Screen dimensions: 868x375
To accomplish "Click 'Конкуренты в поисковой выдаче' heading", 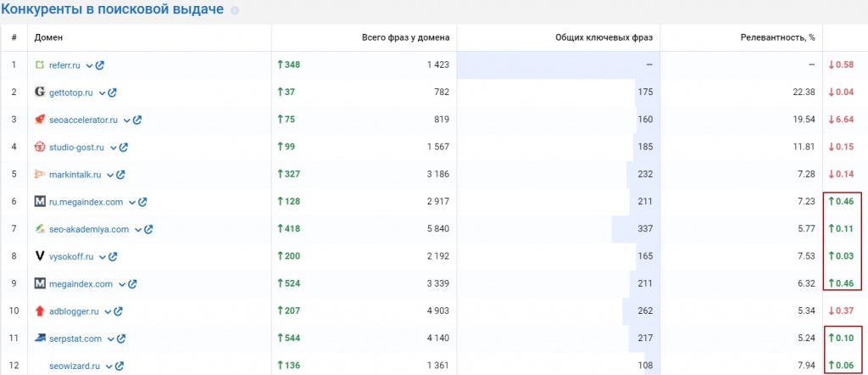I will [x=113, y=9].
